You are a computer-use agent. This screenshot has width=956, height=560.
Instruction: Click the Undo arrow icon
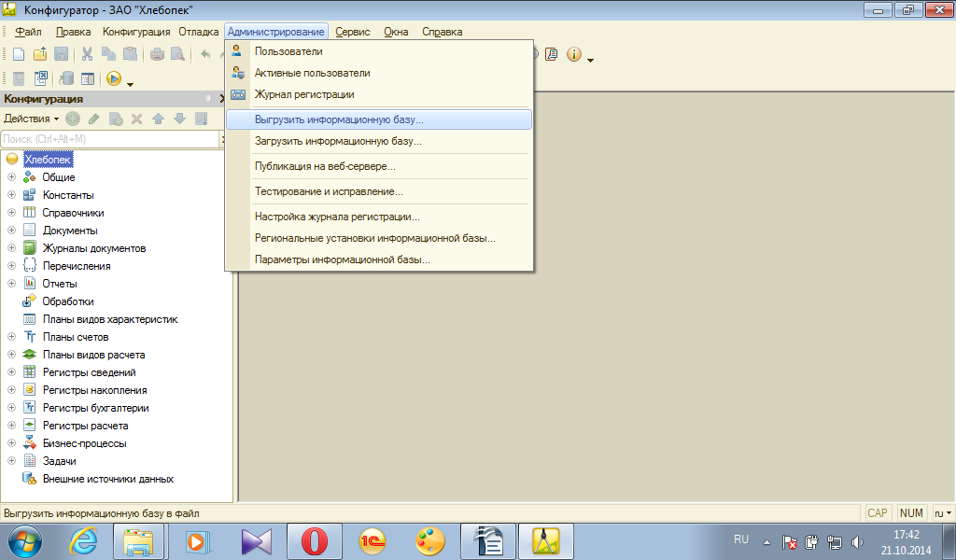(x=205, y=54)
